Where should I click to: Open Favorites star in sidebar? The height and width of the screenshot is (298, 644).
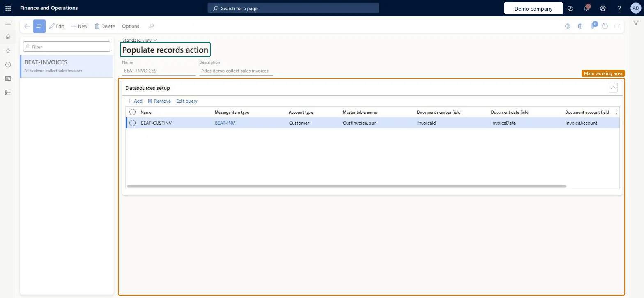pyautogui.click(x=8, y=51)
